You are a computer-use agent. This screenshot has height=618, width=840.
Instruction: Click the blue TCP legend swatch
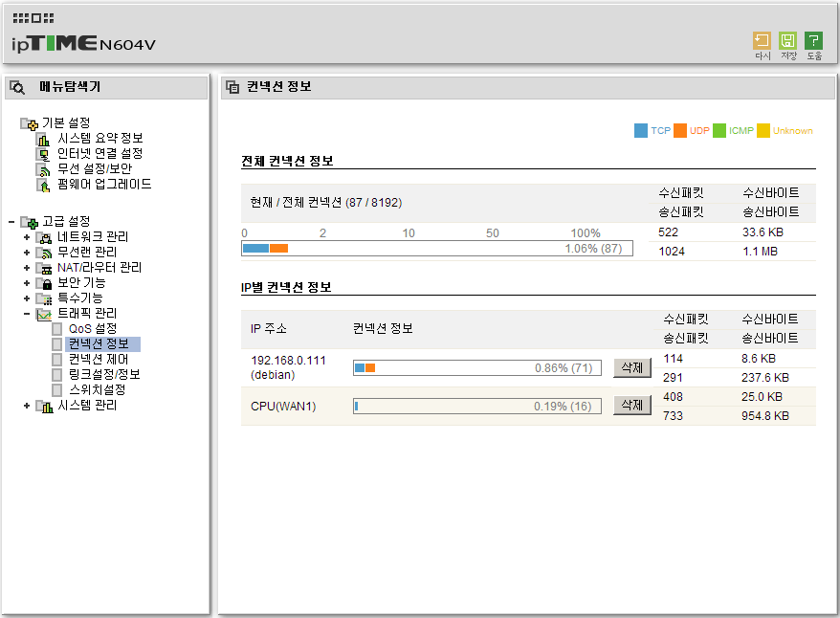[x=641, y=131]
